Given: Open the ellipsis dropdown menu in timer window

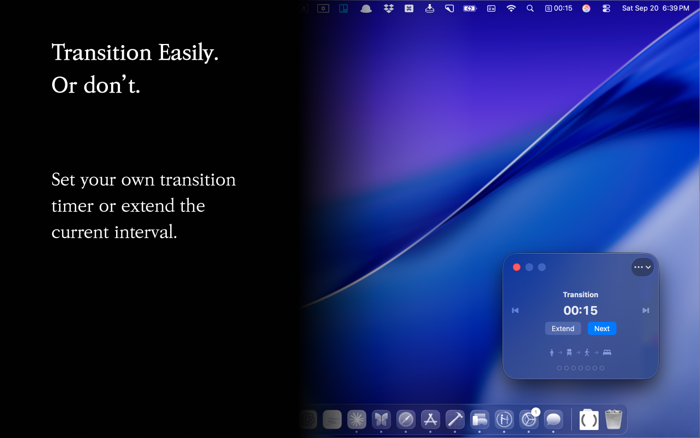Looking at the screenshot, I should (642, 267).
